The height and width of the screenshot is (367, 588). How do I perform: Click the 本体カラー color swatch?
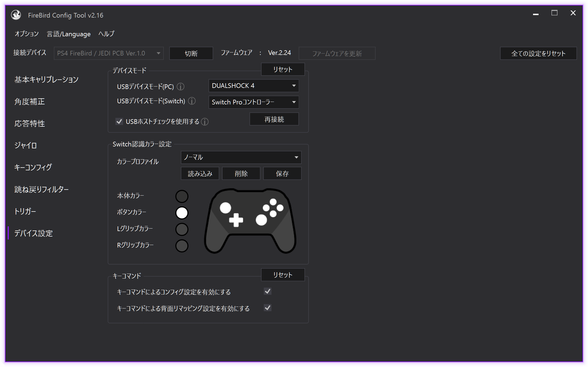182,196
